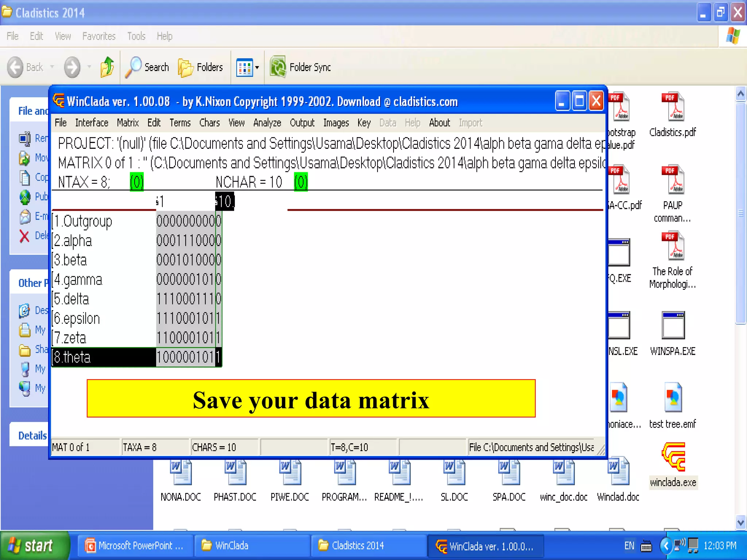Click the Delete task in File tasks
The height and width of the screenshot is (560, 747).
point(34,236)
